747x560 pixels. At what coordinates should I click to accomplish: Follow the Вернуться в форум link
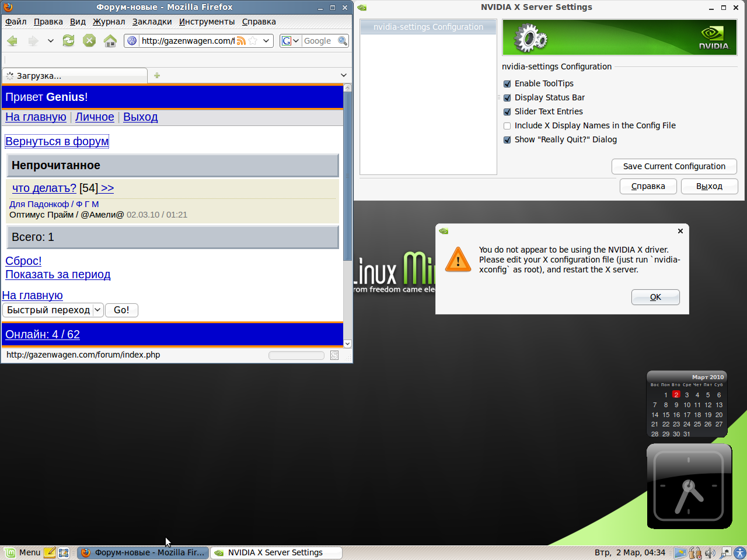(57, 141)
